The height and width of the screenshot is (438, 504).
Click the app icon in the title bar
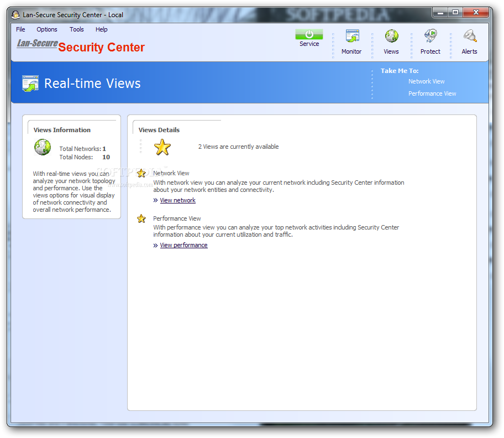coord(15,14)
